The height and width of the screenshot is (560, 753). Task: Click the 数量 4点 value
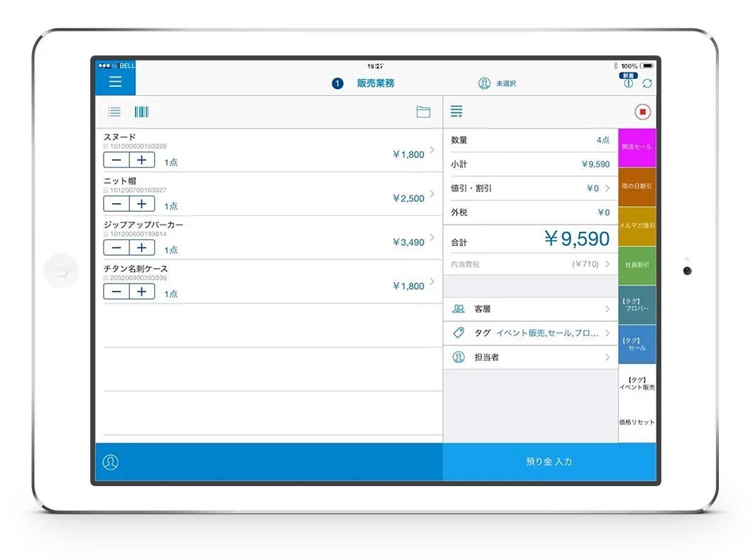click(603, 140)
